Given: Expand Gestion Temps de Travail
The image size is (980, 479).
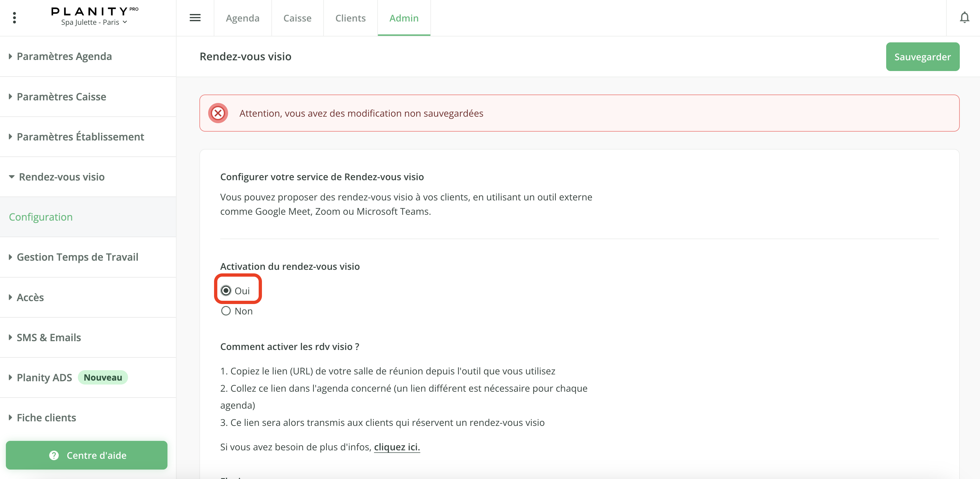Looking at the screenshot, I should pos(77,257).
